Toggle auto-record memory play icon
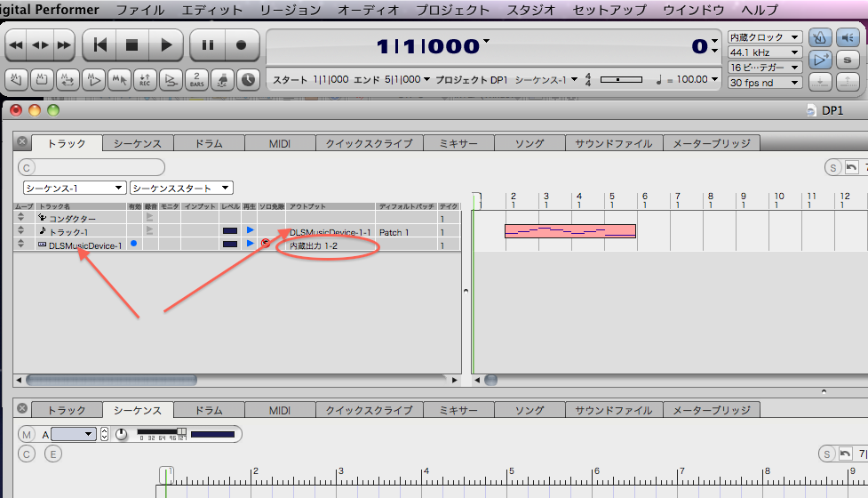Viewport: 868px width, 498px height. pos(93,80)
